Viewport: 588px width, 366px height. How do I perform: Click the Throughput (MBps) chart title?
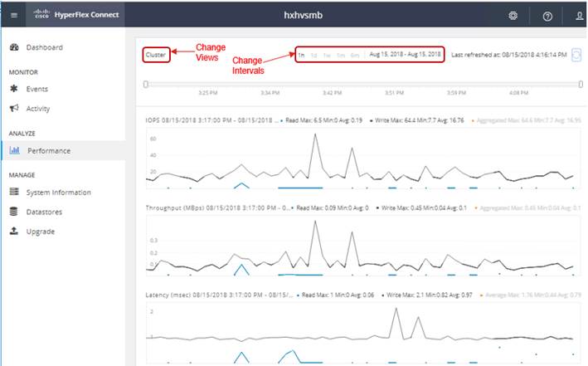(x=216, y=207)
